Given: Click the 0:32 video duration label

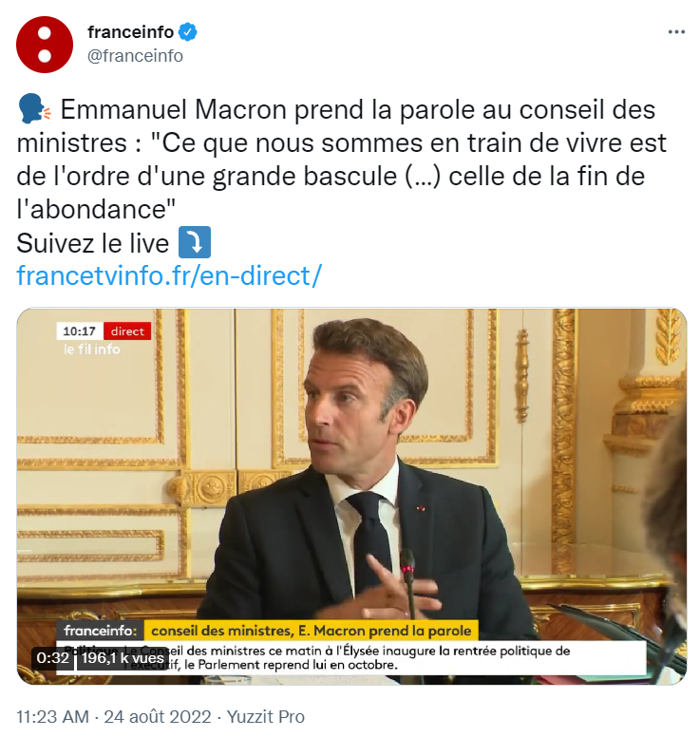Looking at the screenshot, I should point(52,657).
